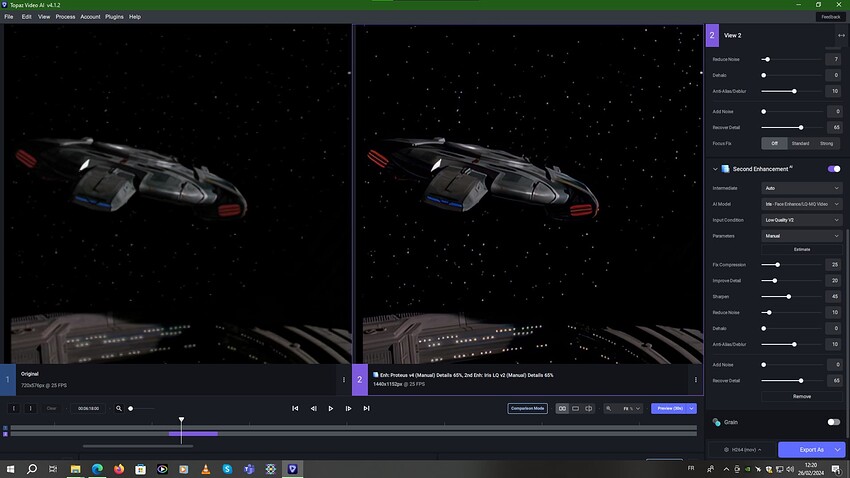The width and height of the screenshot is (850, 478).
Task: Step back one frame
Action: (x=313, y=408)
